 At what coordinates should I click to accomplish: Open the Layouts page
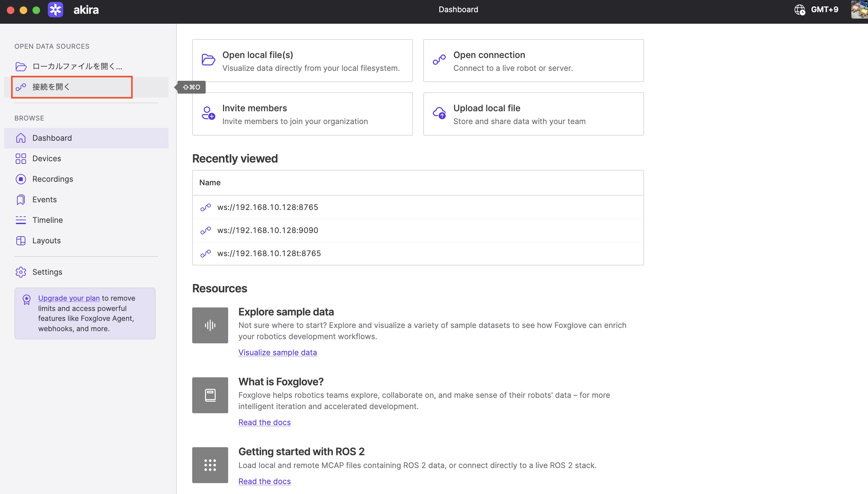(x=86, y=240)
